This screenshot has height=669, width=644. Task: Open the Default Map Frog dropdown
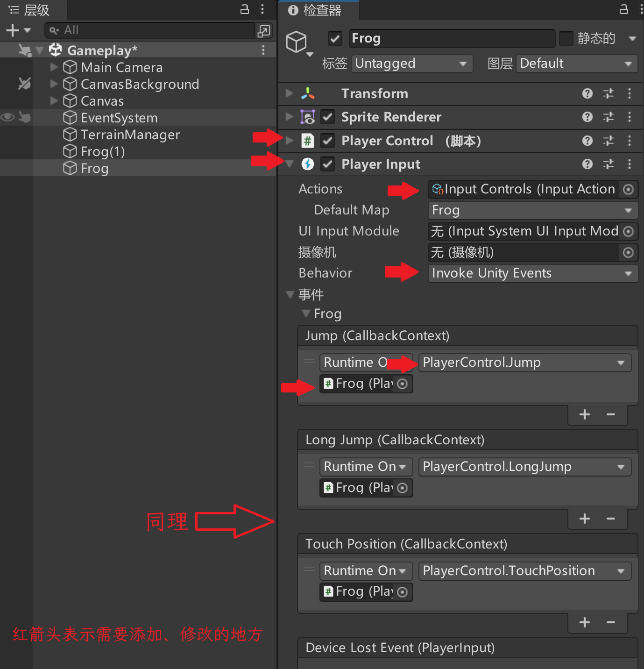coord(533,210)
